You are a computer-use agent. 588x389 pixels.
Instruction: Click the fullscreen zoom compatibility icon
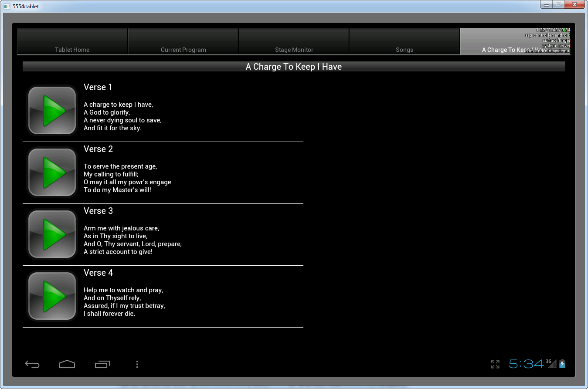click(x=495, y=364)
